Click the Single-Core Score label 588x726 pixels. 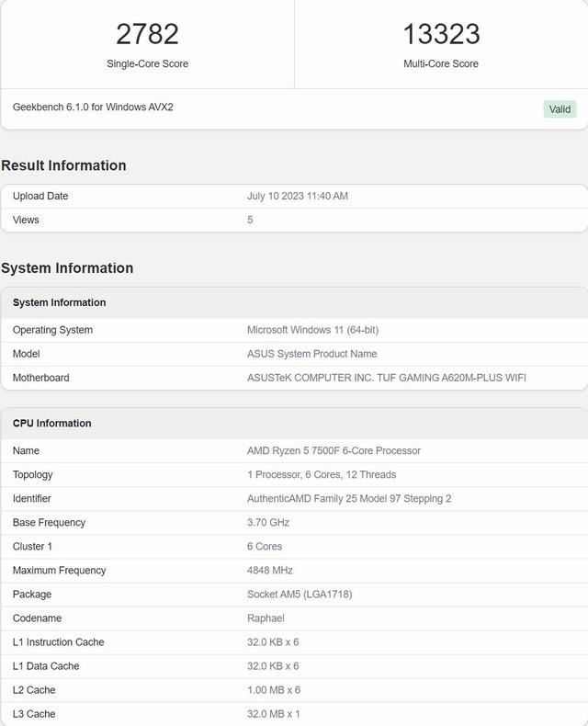[147, 63]
